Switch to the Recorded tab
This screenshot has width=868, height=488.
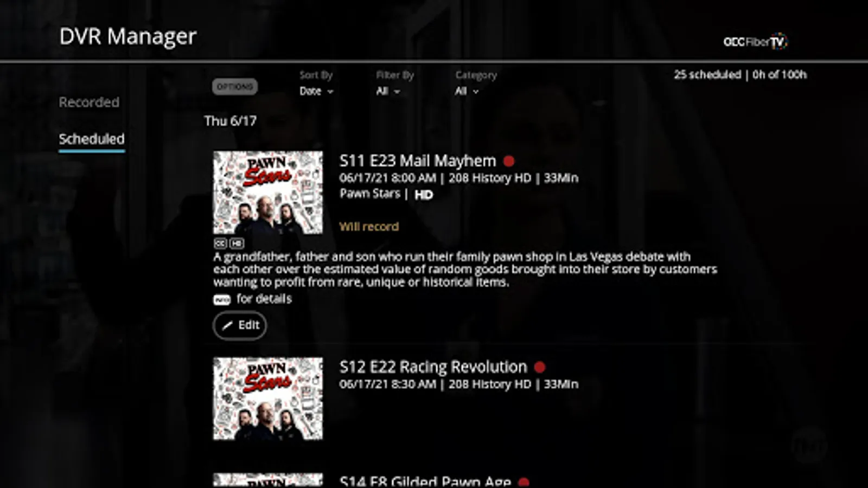point(89,102)
